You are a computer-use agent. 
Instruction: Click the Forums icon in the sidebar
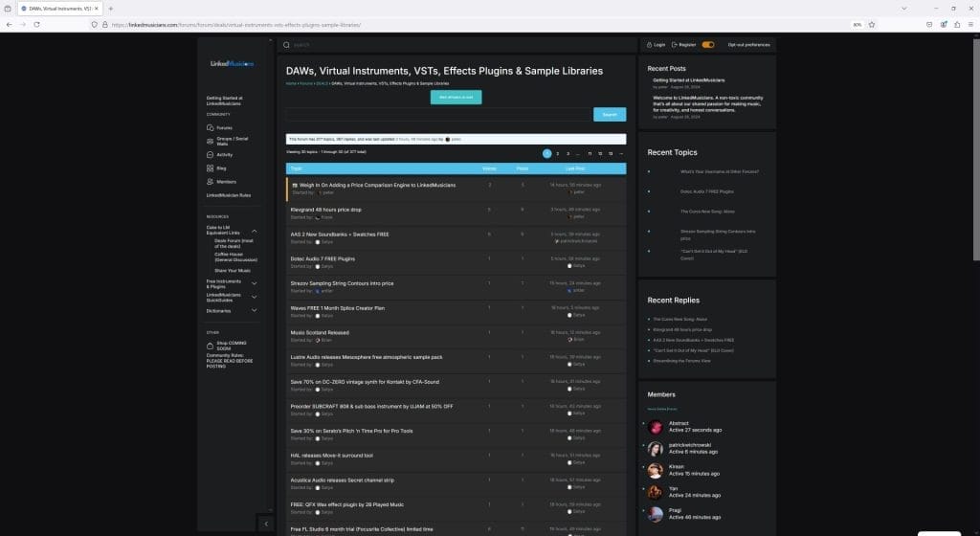point(210,127)
